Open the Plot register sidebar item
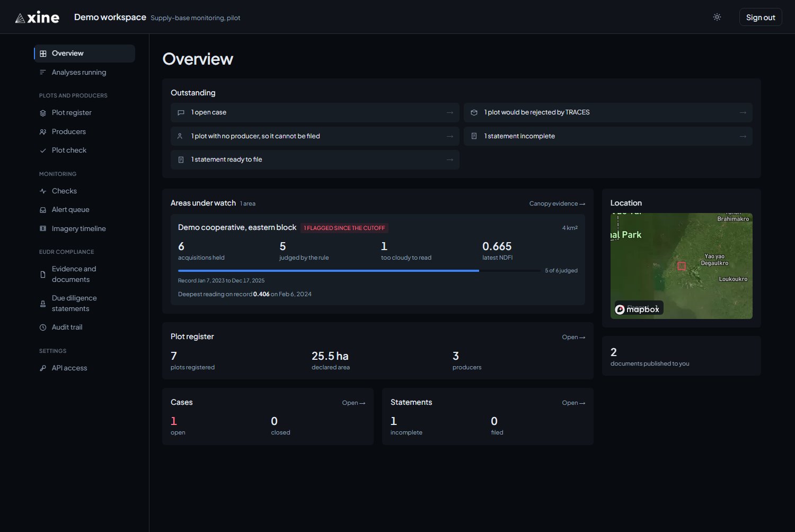The height and width of the screenshot is (532, 795). click(x=85, y=112)
